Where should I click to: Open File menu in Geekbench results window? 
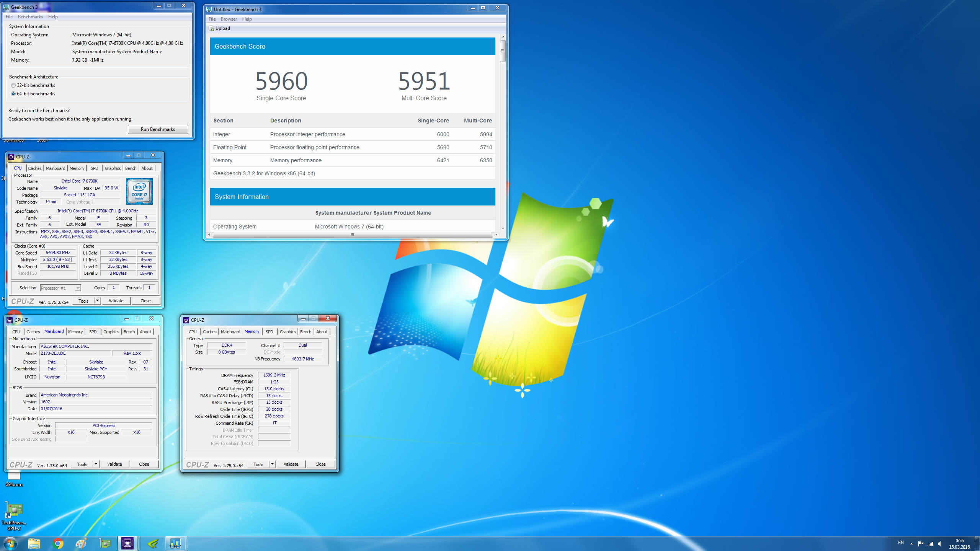(x=212, y=19)
